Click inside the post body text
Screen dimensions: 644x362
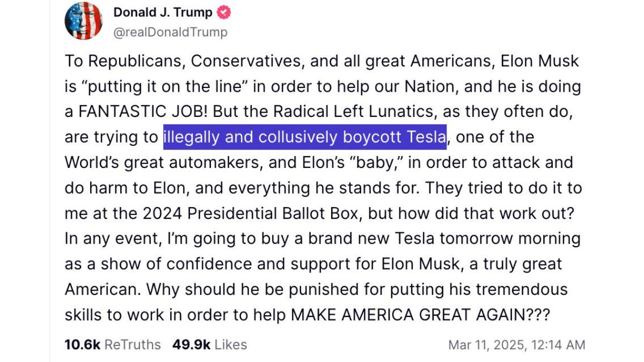click(x=322, y=188)
